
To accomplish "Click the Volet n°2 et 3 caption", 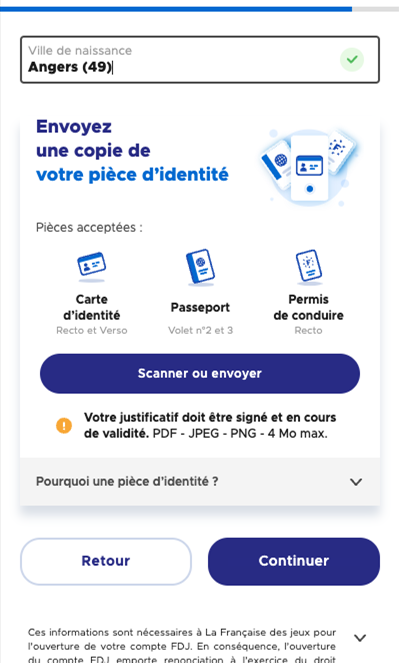I will pos(200,330).
